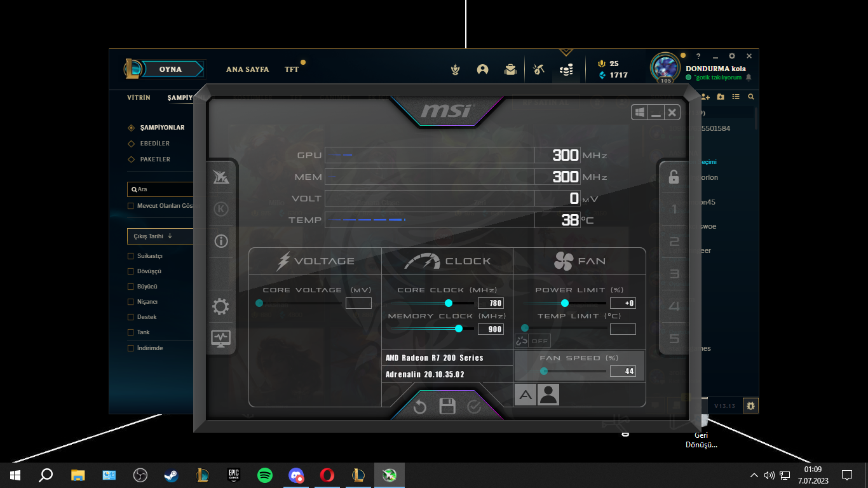Check the Tank filter checkbox

(131, 332)
